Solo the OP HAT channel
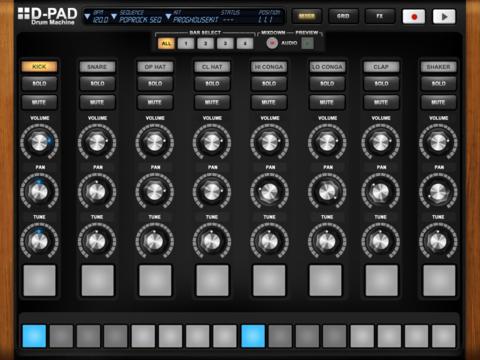This screenshot has width=480, height=360. coord(155,84)
